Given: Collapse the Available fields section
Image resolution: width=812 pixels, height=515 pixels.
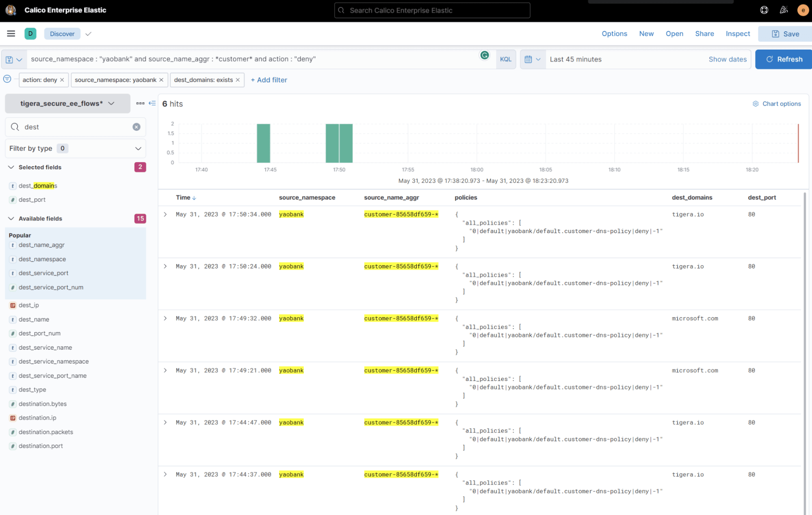Looking at the screenshot, I should tap(11, 219).
